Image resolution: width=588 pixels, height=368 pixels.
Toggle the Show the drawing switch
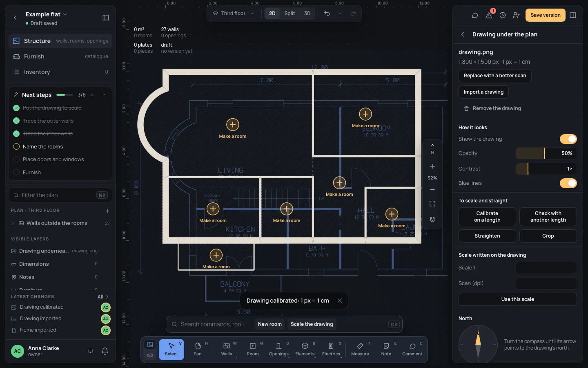coord(568,139)
